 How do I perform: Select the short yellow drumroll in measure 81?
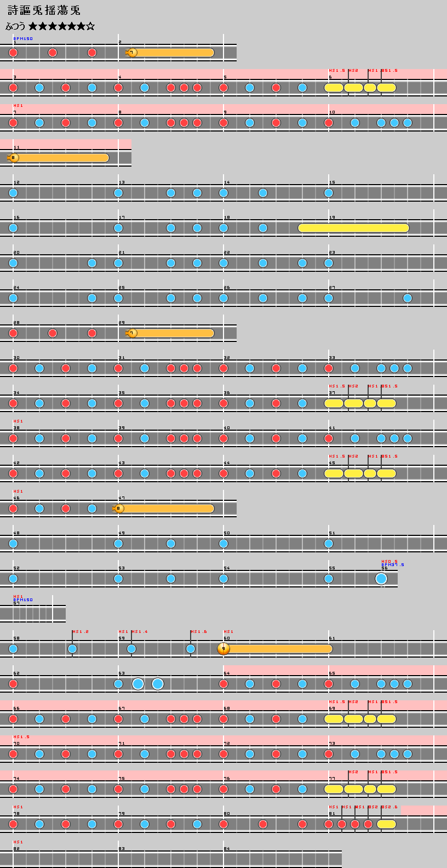[386, 824]
